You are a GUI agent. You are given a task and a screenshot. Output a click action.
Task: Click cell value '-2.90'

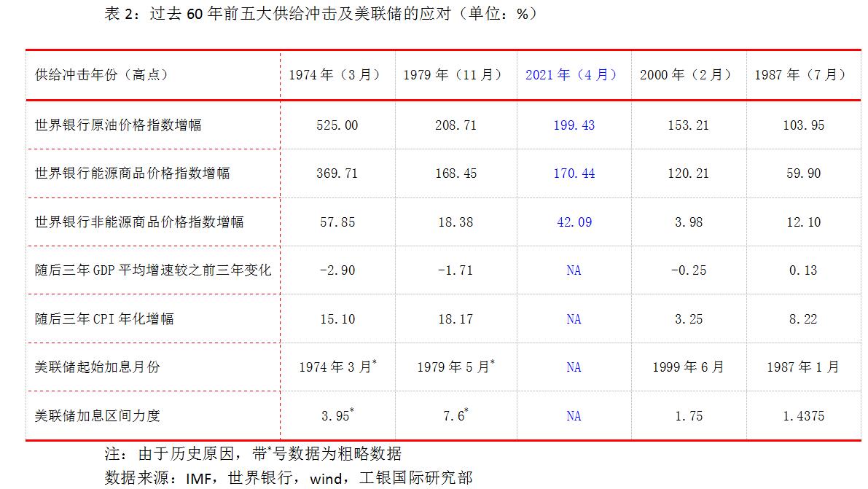point(337,270)
